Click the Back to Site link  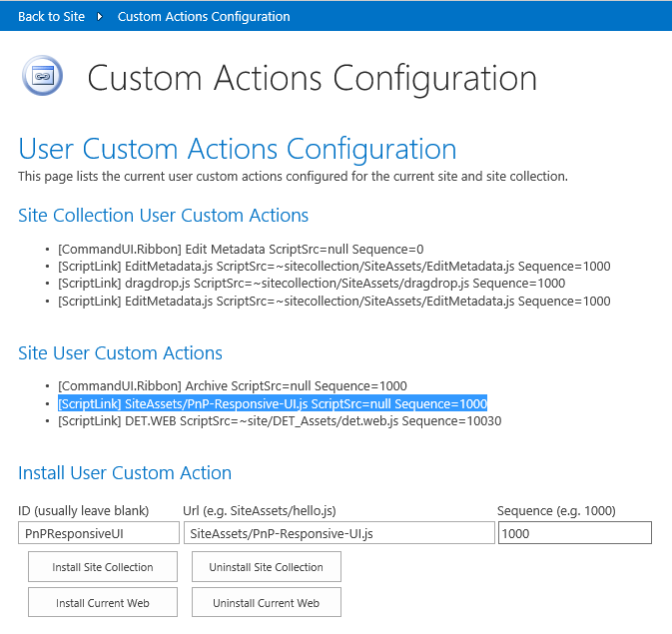[51, 16]
